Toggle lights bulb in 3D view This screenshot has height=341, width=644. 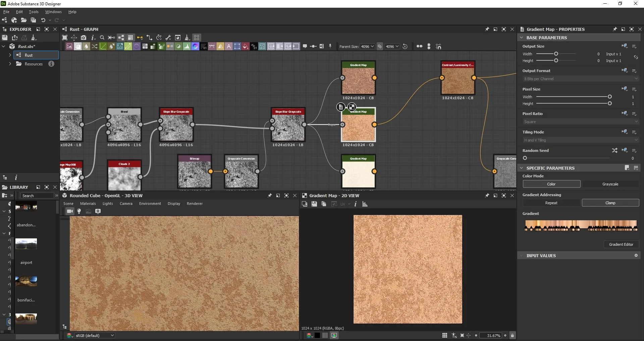point(79,211)
